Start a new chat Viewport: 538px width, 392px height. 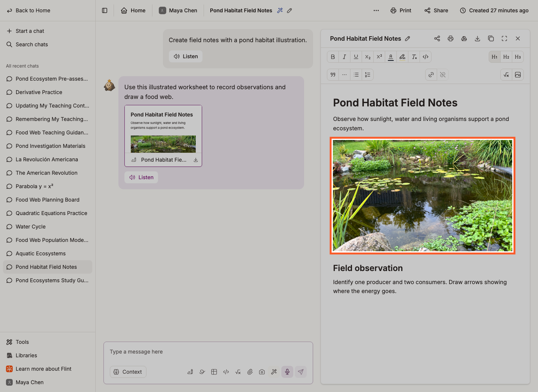[x=47, y=31]
